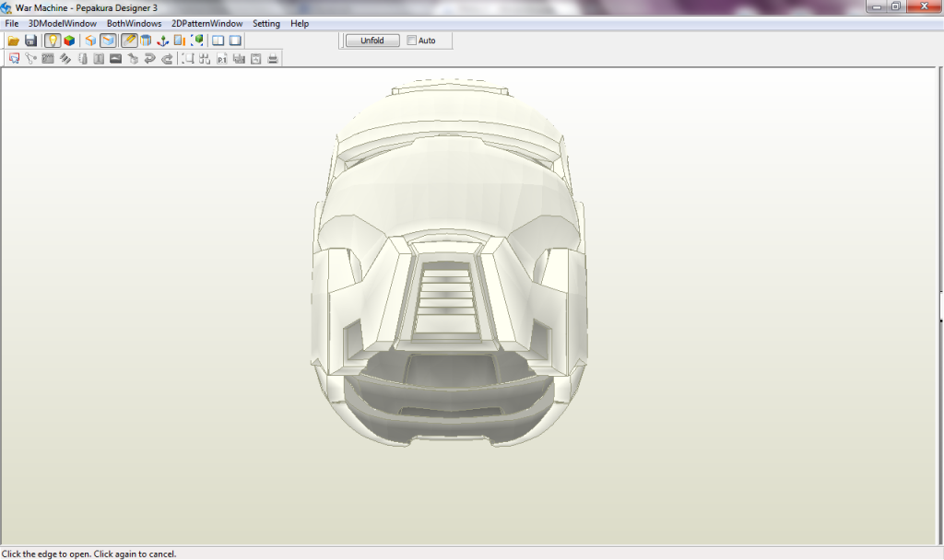The width and height of the screenshot is (944, 560).
Task: Enable the Auto checkbox
Action: coord(412,41)
